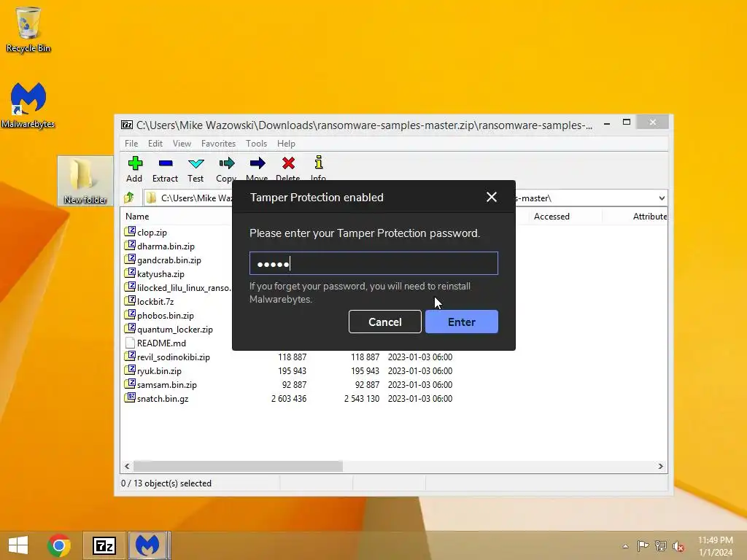
Task: Click the Info toolbar icon
Action: pyautogui.click(x=318, y=163)
